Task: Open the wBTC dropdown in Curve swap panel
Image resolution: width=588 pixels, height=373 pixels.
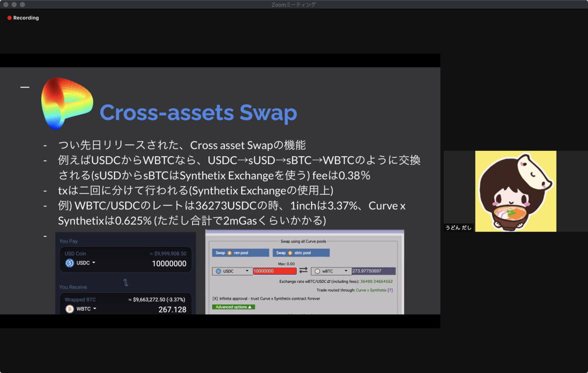Action: point(331,271)
